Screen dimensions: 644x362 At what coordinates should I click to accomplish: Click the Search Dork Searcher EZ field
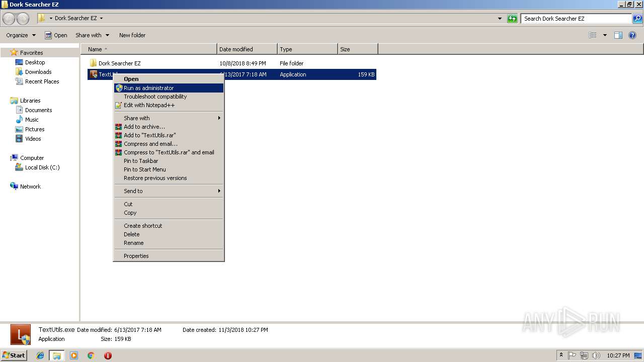[x=576, y=19]
